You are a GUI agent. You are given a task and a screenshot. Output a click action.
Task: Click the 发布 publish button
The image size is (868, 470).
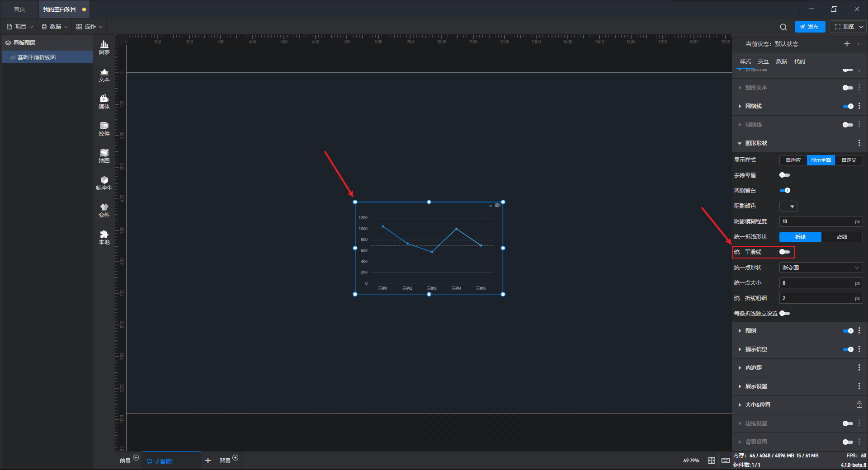point(810,27)
